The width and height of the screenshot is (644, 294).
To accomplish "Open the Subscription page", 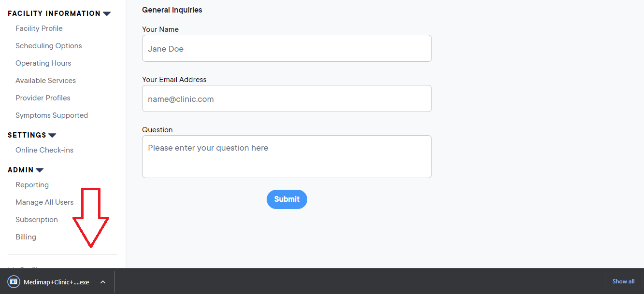I will [x=37, y=220].
